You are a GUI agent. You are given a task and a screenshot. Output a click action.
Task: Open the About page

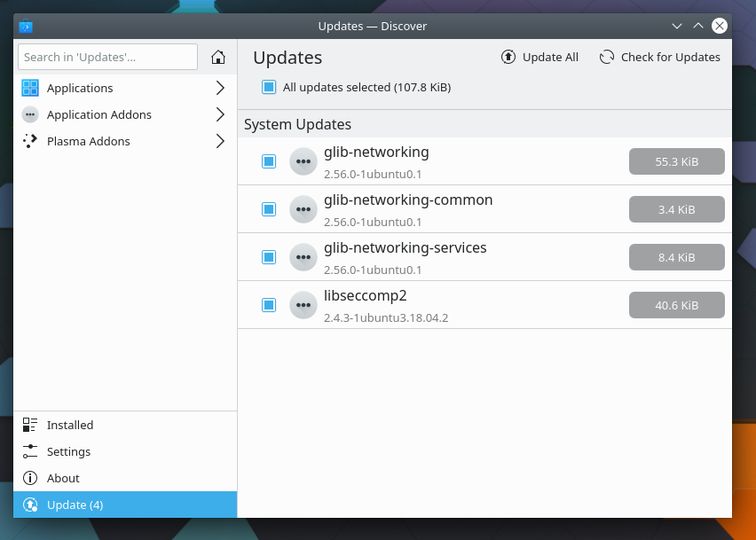point(63,478)
